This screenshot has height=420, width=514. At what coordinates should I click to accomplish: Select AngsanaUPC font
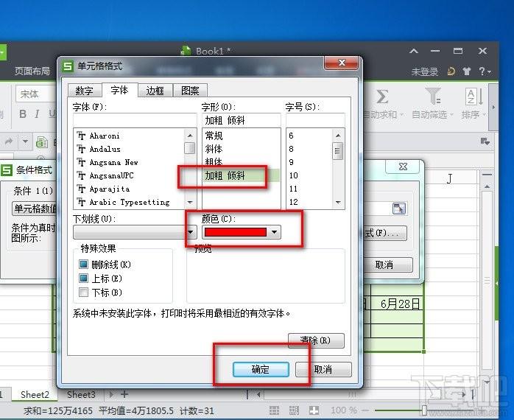[129, 175]
